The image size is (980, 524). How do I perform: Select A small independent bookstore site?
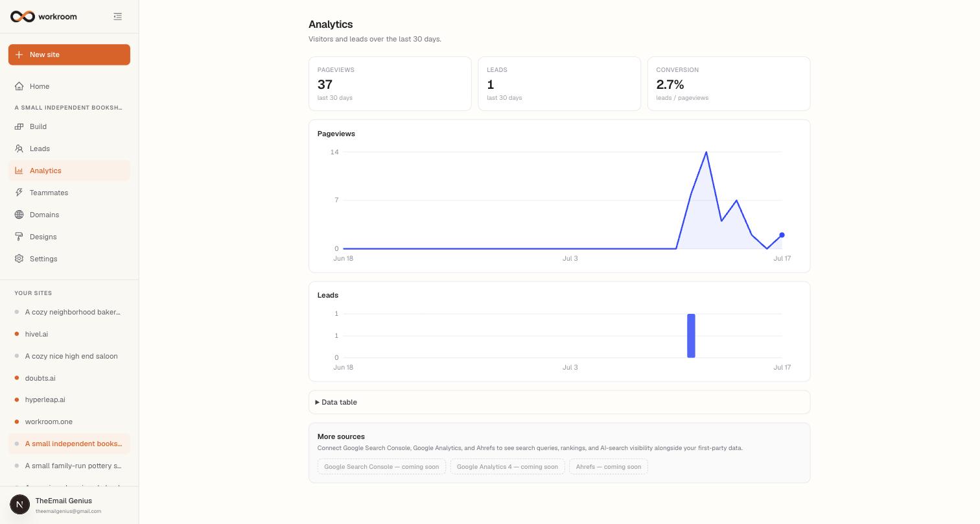pos(69,444)
